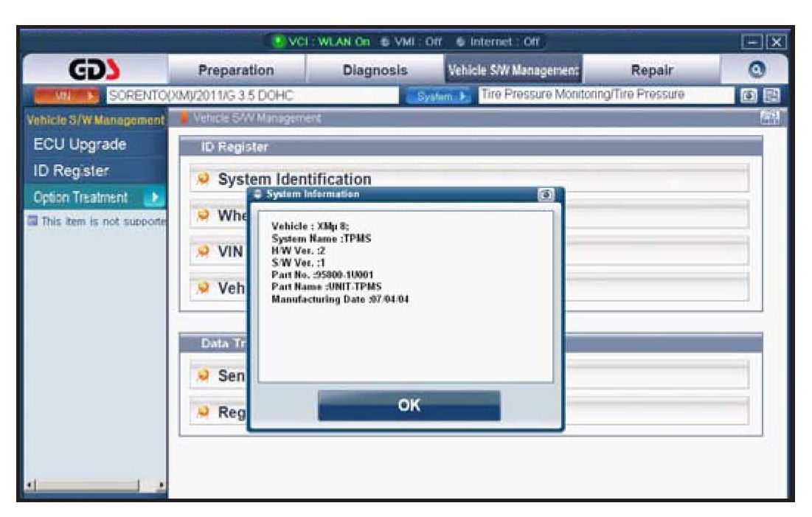Click the orange bullet next to System Identification

tap(204, 179)
